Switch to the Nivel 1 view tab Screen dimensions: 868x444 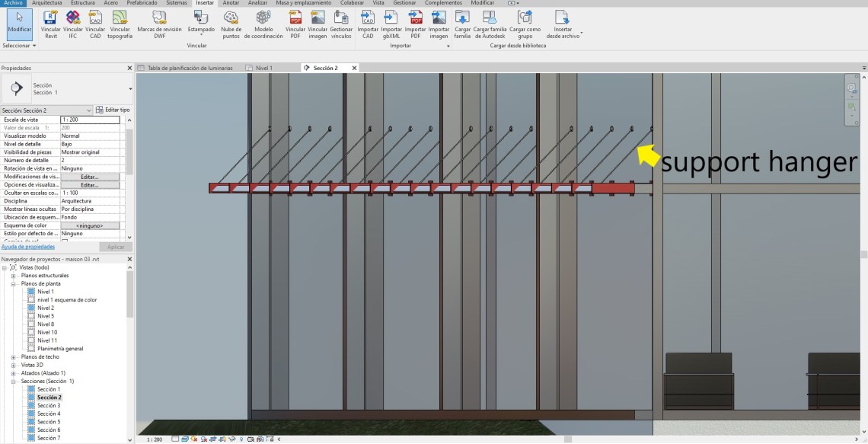[x=263, y=68]
